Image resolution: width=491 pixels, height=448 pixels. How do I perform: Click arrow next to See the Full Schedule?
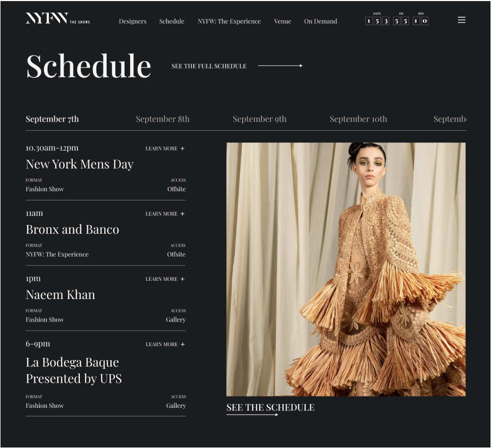coord(280,66)
